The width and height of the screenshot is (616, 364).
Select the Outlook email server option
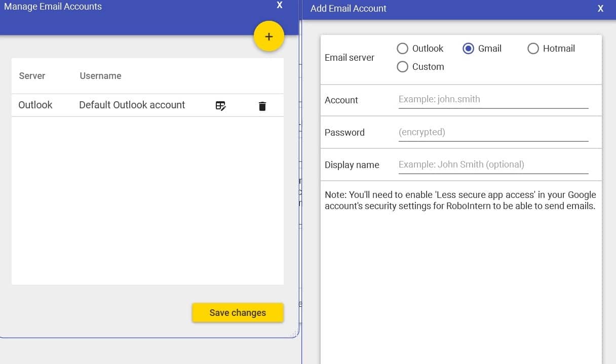tap(403, 49)
